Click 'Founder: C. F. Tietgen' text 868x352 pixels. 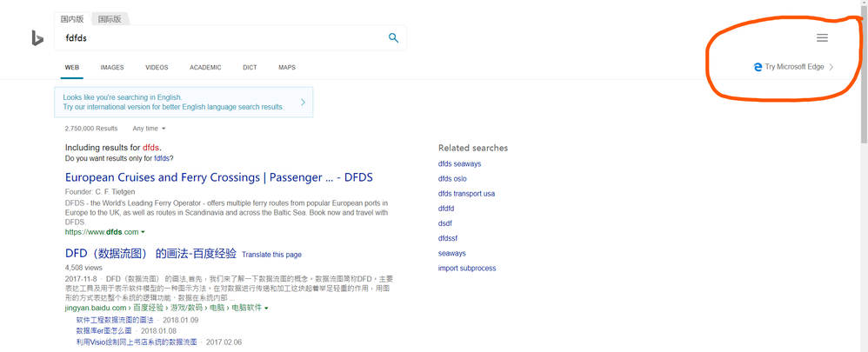pos(100,192)
